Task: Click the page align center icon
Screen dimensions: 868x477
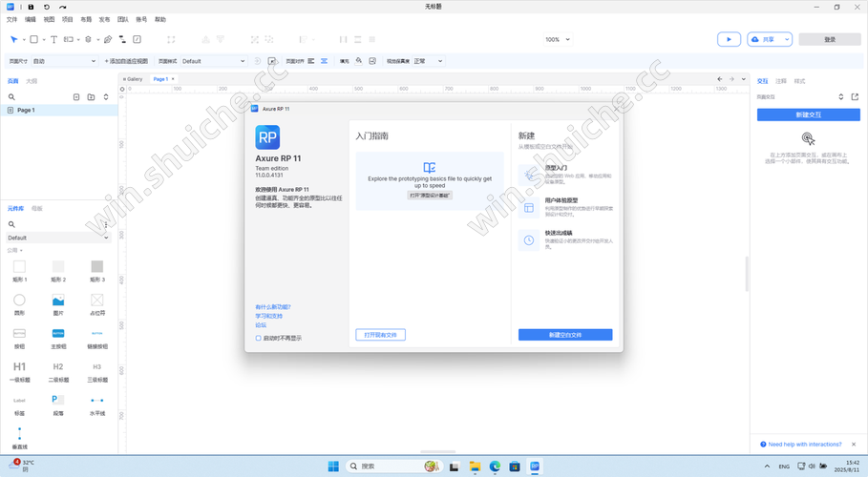Action: (x=324, y=61)
